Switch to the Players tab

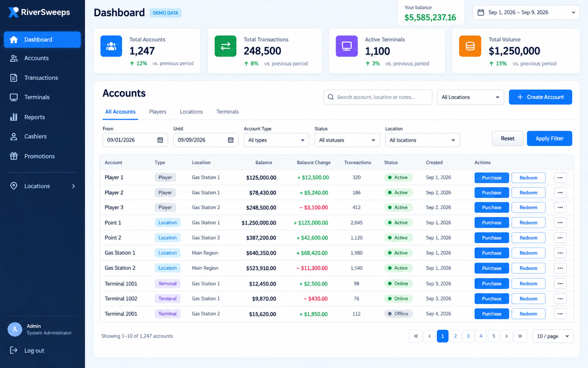[x=158, y=112]
